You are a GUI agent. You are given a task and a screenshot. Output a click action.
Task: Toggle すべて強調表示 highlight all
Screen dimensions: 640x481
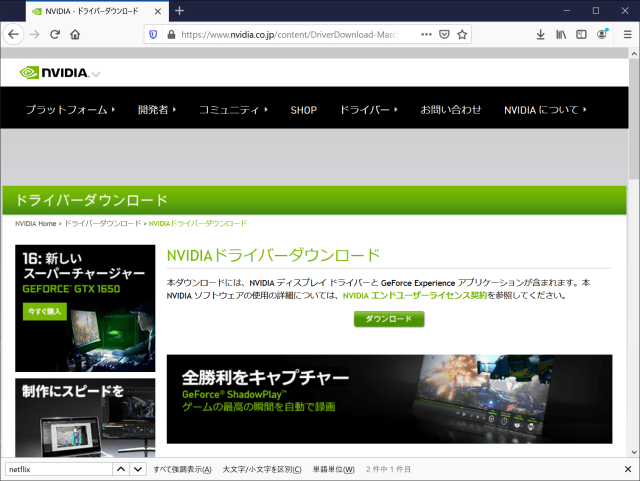[182, 470]
